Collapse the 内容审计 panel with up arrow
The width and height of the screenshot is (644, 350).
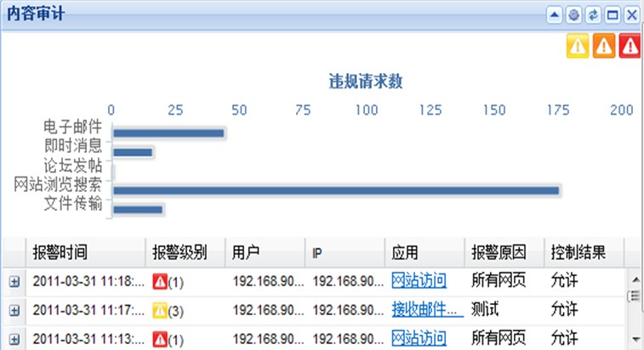pyautogui.click(x=554, y=15)
